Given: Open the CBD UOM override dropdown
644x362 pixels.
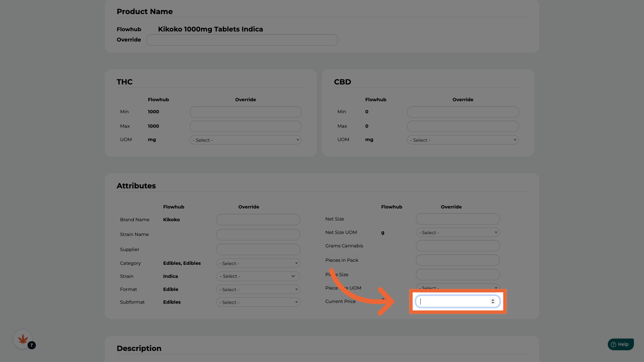Looking at the screenshot, I should tap(463, 140).
